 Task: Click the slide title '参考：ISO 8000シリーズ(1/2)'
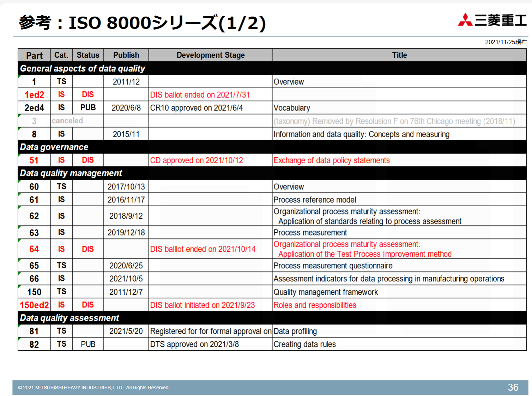142,23
